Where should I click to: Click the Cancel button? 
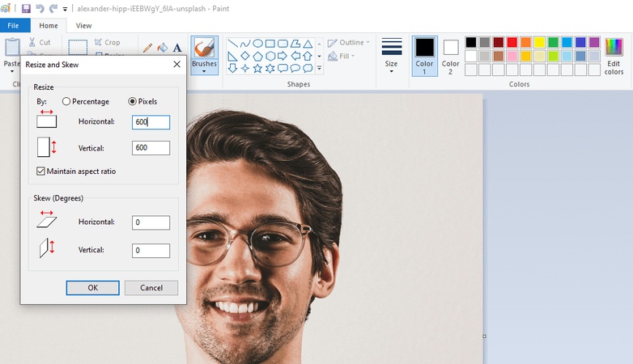(151, 288)
